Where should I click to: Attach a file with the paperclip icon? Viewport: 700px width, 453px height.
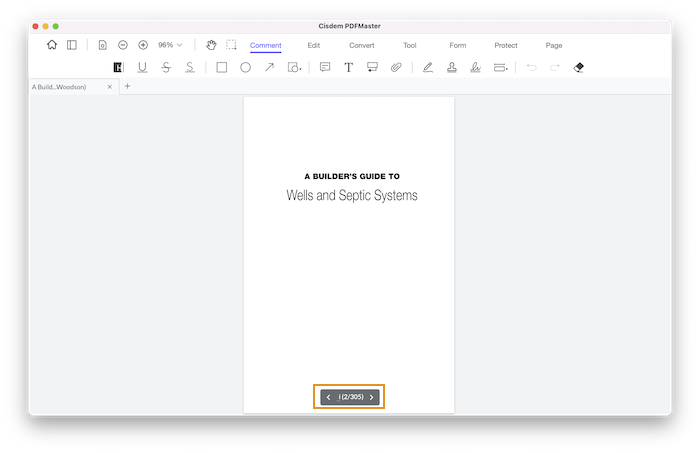pos(396,67)
